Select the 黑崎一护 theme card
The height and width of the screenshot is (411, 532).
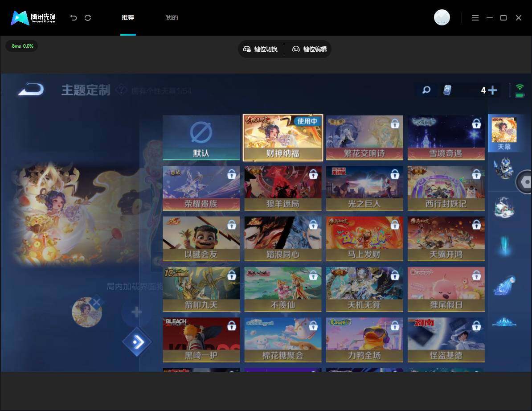tap(201, 340)
